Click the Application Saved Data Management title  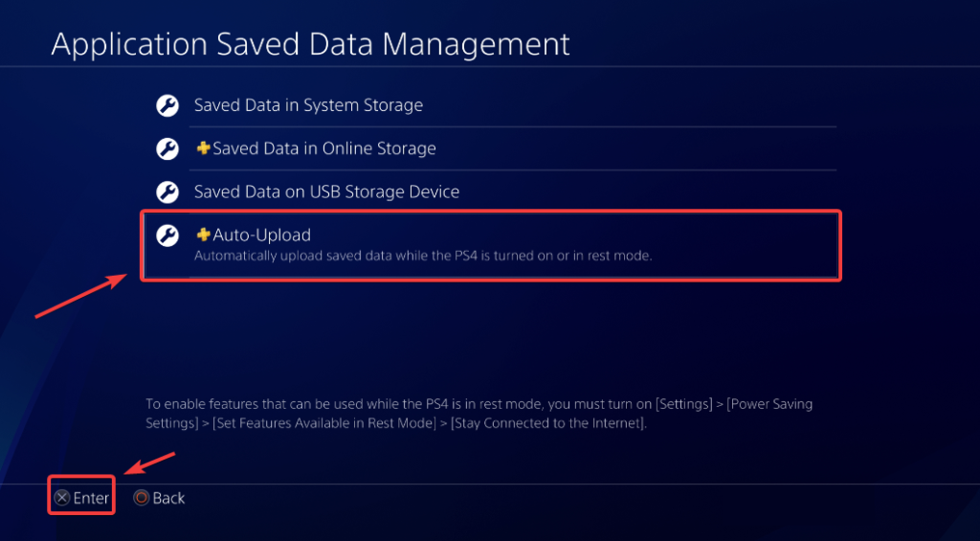tap(310, 44)
